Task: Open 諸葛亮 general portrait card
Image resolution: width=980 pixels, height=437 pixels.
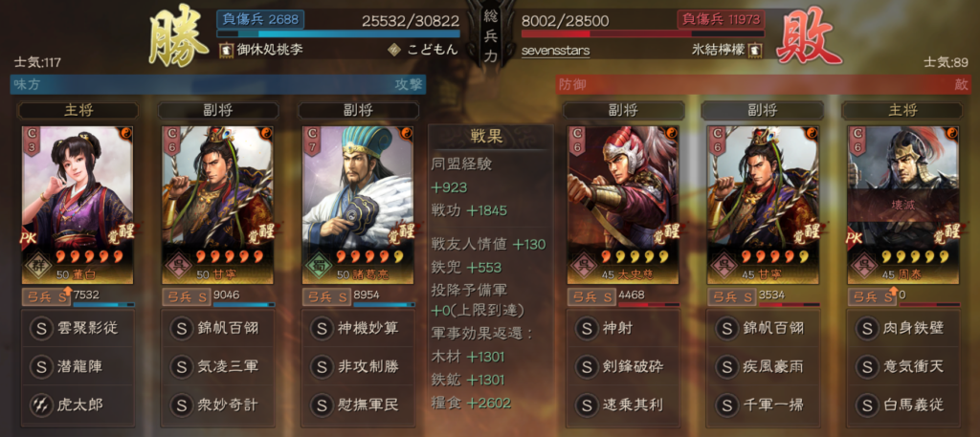Action: [x=358, y=206]
